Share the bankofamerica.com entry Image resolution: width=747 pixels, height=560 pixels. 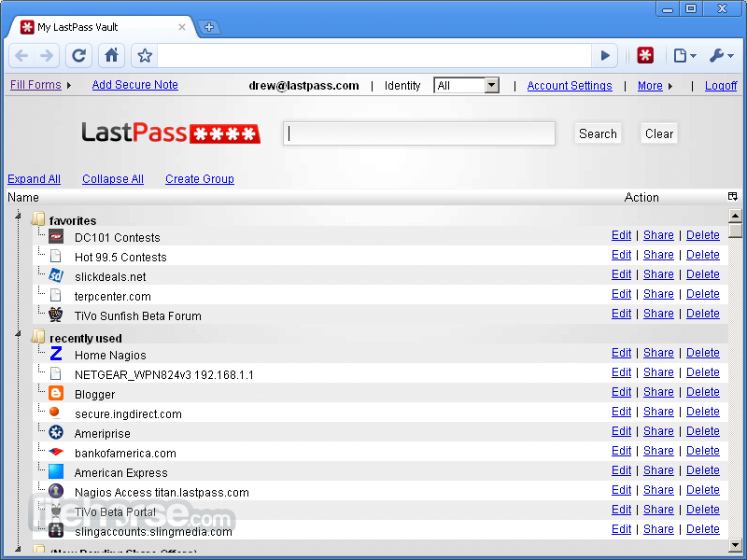[x=658, y=451]
